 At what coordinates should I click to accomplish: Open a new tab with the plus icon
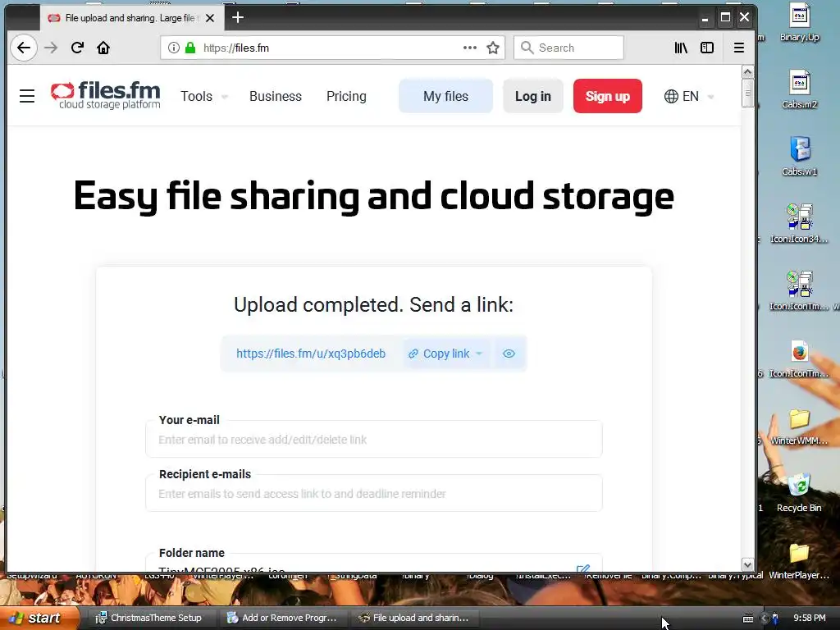click(x=238, y=18)
